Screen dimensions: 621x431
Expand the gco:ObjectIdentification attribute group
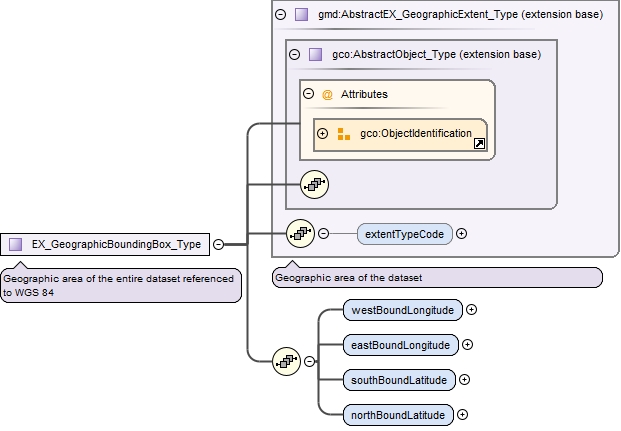pos(322,134)
